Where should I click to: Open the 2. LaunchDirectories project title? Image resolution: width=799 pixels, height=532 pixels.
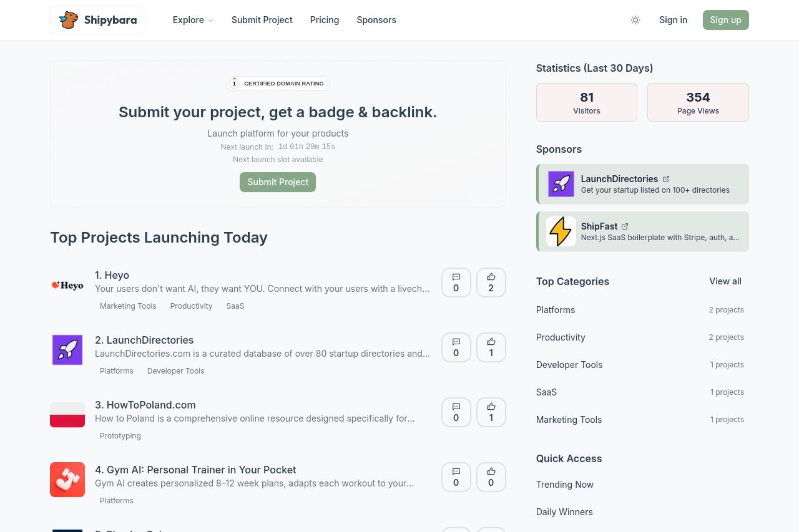tap(144, 340)
